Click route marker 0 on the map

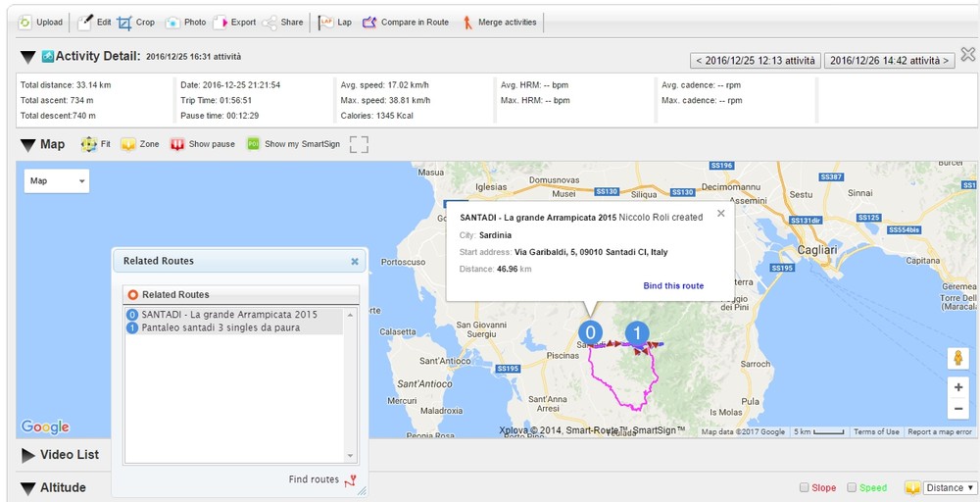(x=590, y=332)
